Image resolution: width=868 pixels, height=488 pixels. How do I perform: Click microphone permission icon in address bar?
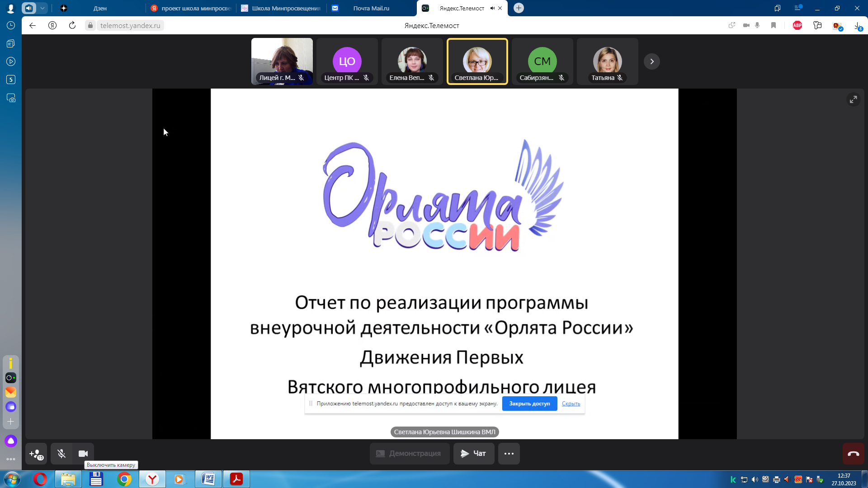757,25
